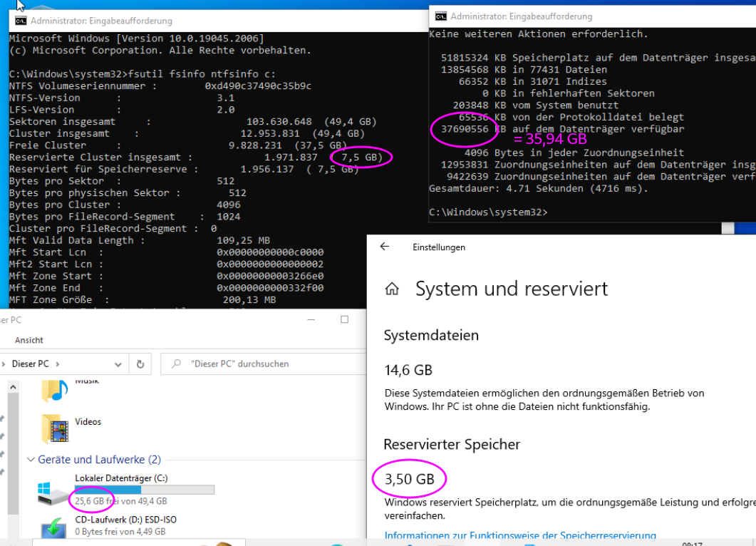
Task: Click the search magnifier icon in Explorer
Action: pos(176,364)
